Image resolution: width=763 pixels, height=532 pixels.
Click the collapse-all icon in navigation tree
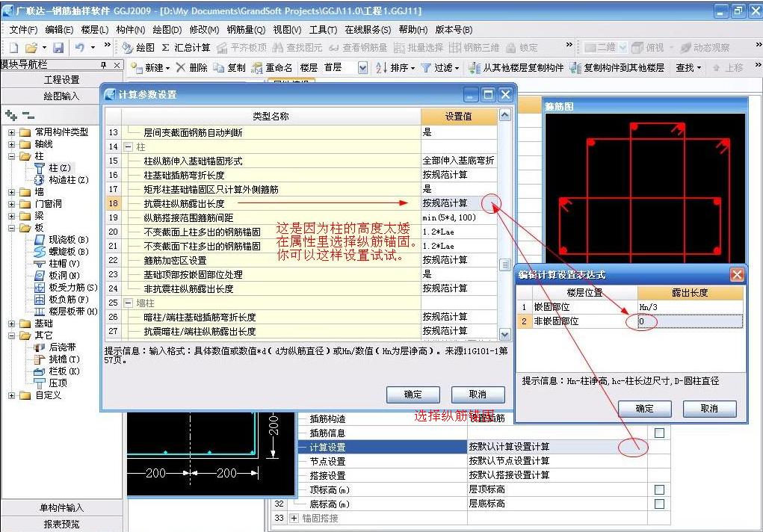28,115
